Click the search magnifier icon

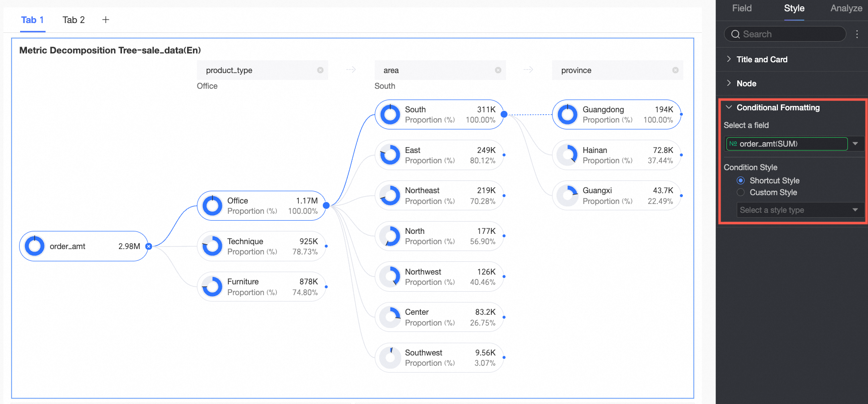735,34
